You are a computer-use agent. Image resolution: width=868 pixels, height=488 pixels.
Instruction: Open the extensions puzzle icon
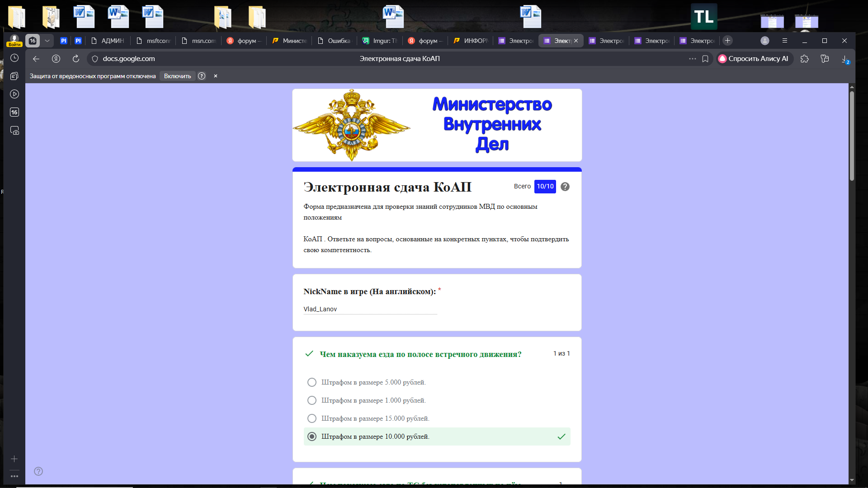click(805, 59)
